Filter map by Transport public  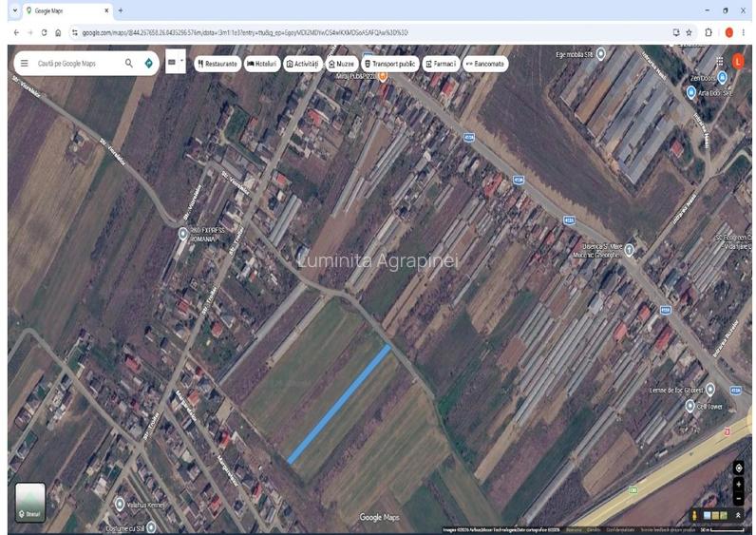tap(390, 64)
